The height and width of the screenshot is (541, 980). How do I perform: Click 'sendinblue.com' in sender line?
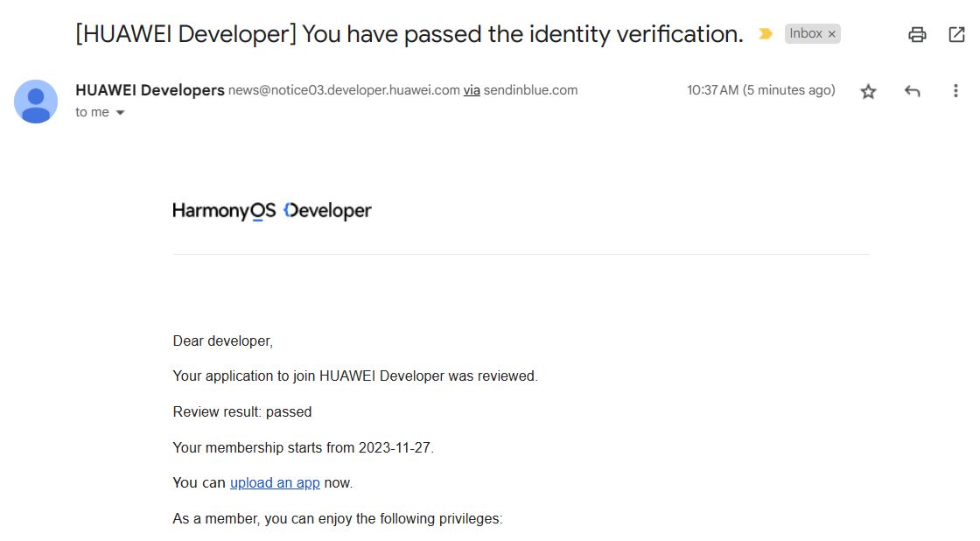[530, 90]
